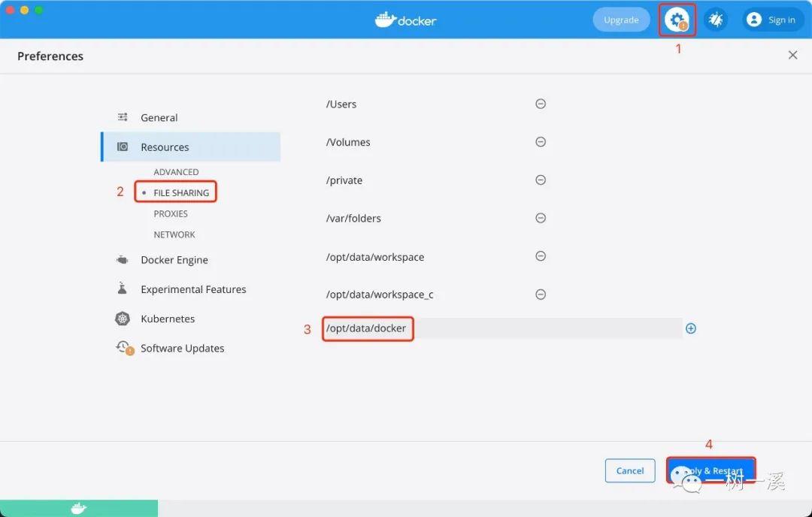Click the /opt/data/docker path input field
Viewport: 812px width, 517px height.
point(368,328)
